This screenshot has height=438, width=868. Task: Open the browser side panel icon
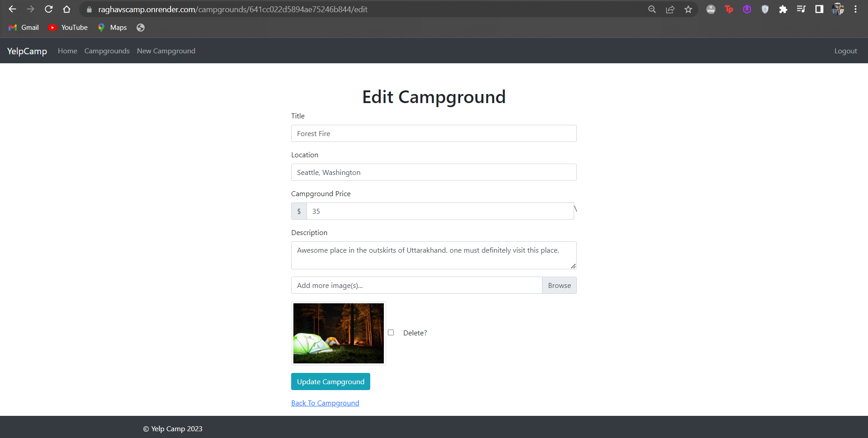click(819, 9)
